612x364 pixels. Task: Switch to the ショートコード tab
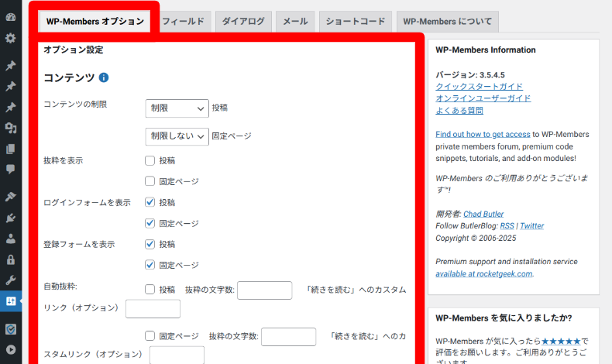(x=355, y=22)
